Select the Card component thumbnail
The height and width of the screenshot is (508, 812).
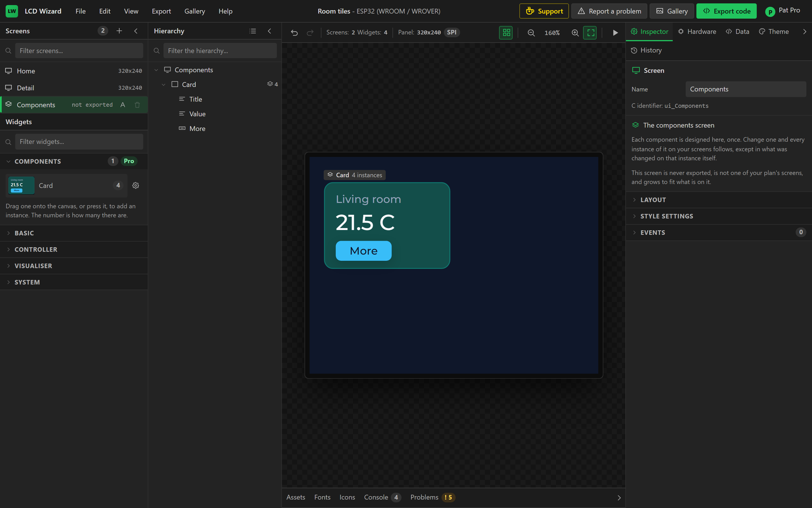[21, 185]
